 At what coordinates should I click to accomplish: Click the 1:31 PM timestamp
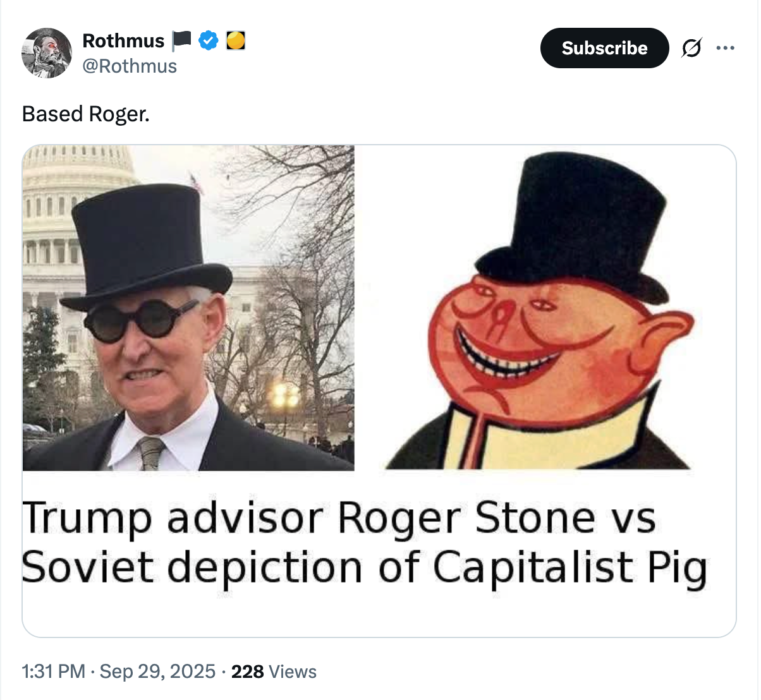[x=53, y=671]
